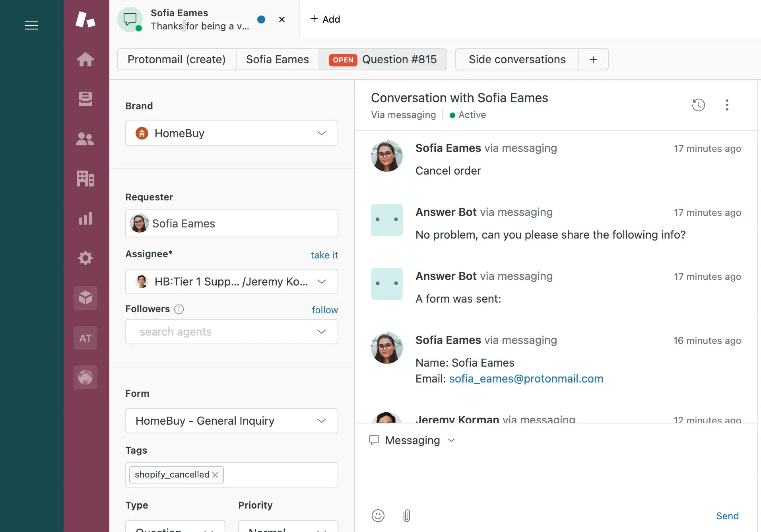Viewport: 761px width, 532px height.
Task: Add a new tab with the Add button
Action: point(325,19)
